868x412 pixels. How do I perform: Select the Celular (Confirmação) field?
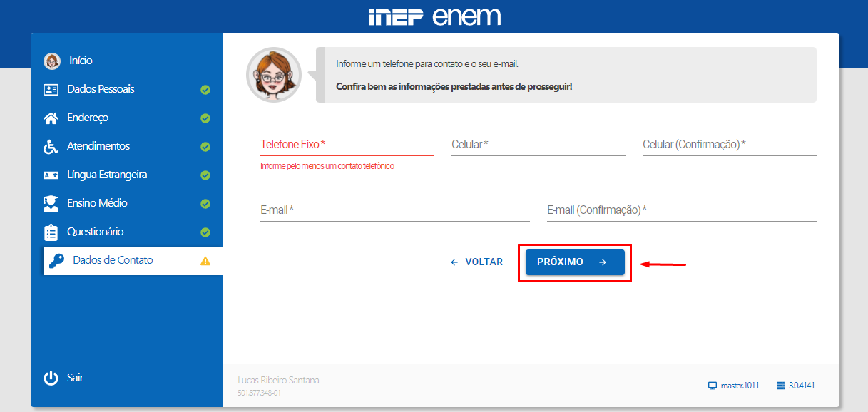point(729,145)
